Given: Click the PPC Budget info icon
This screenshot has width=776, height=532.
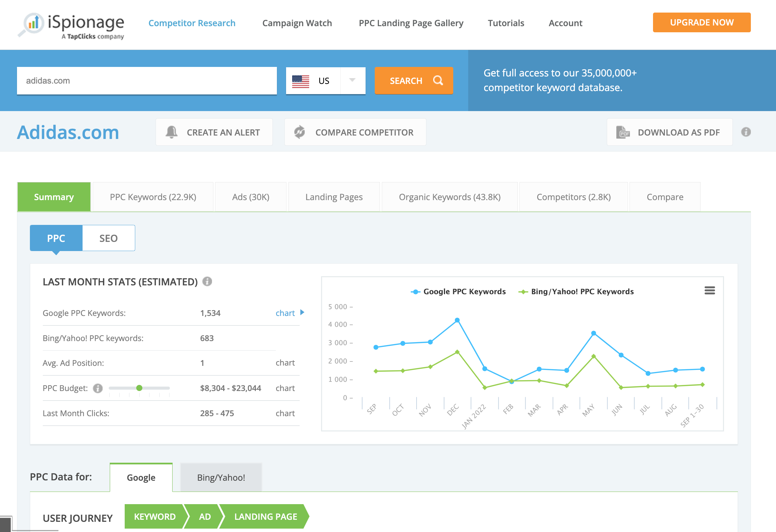Looking at the screenshot, I should (98, 388).
